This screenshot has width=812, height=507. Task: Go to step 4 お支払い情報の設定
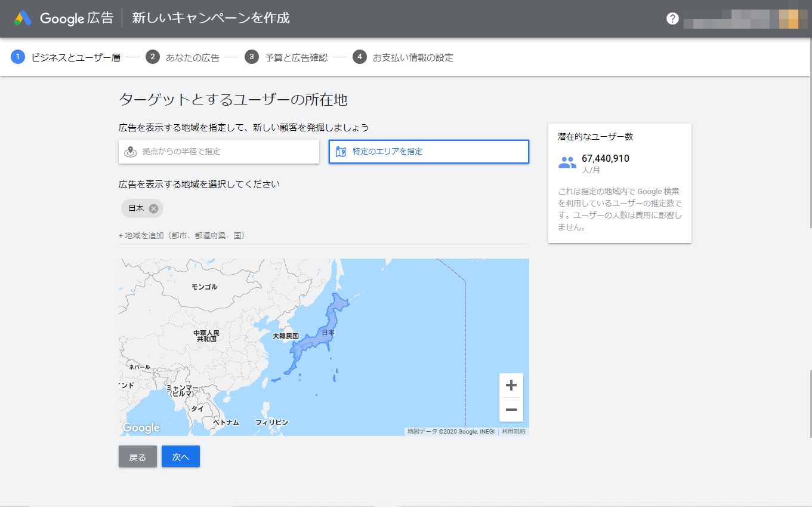403,57
